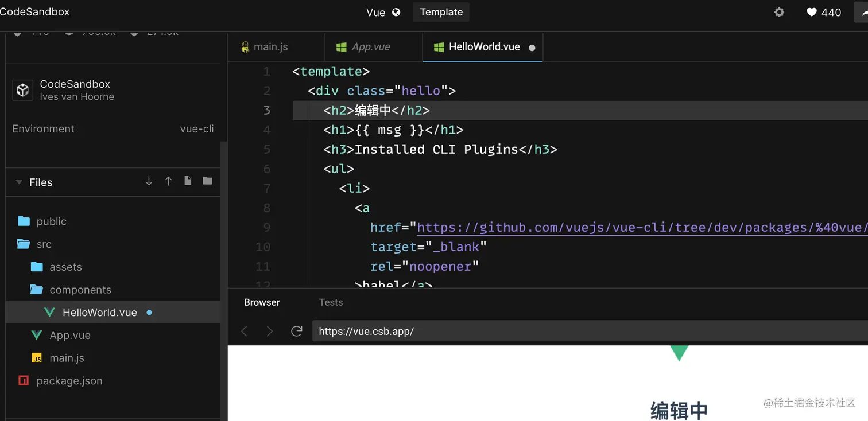The height and width of the screenshot is (421, 868).
Task: Collapse the components folder
Action: click(80, 290)
